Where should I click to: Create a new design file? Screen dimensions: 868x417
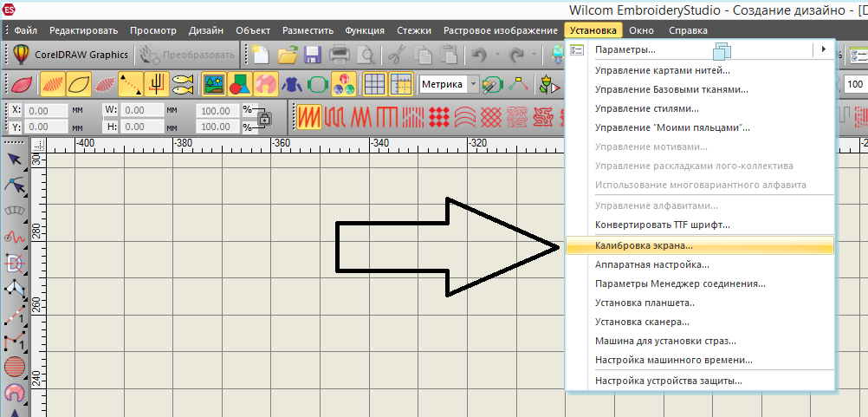(260, 55)
